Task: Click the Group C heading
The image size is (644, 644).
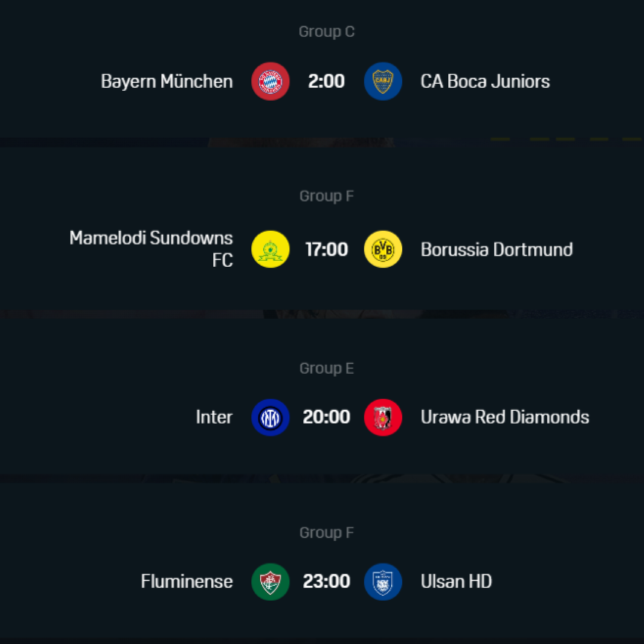Action: (x=326, y=31)
